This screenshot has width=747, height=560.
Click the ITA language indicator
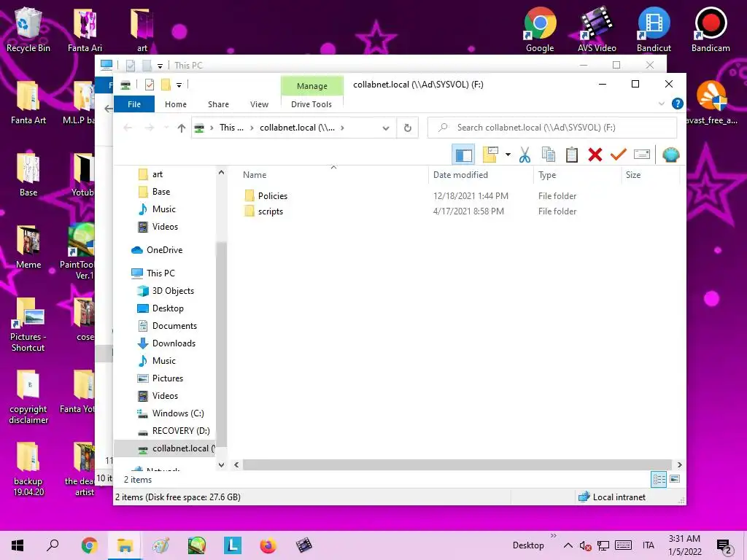[648, 545]
